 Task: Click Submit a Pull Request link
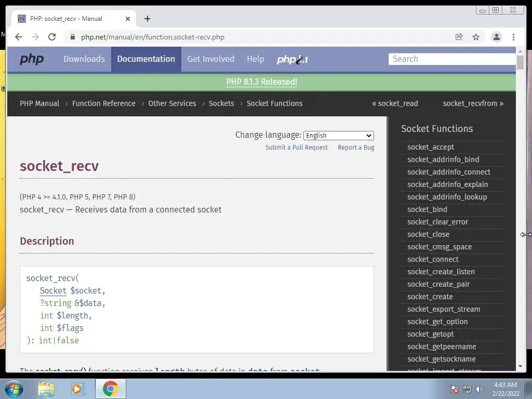pyautogui.click(x=297, y=147)
